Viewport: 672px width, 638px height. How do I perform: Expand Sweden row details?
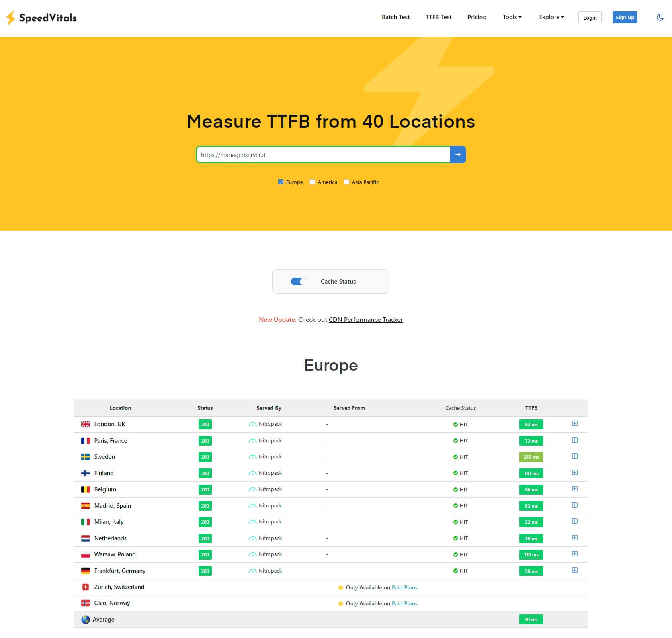575,456
